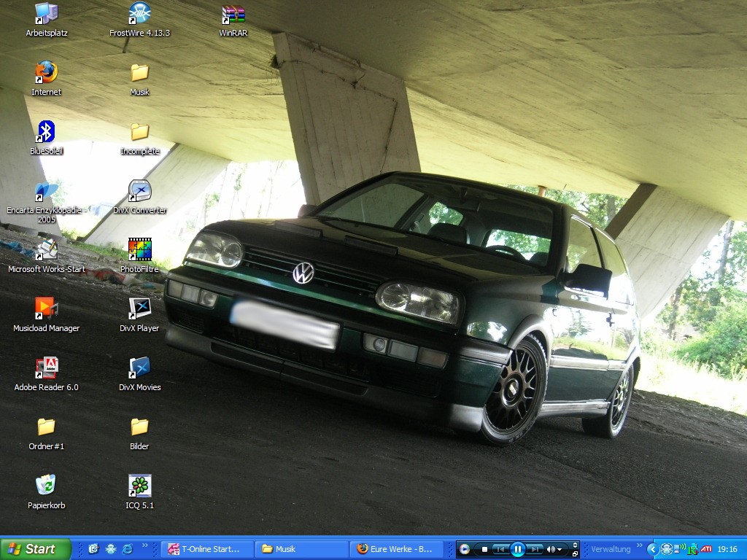This screenshot has width=747, height=560.
Task: Select the DivX Converter desktop icon
Action: (139, 197)
